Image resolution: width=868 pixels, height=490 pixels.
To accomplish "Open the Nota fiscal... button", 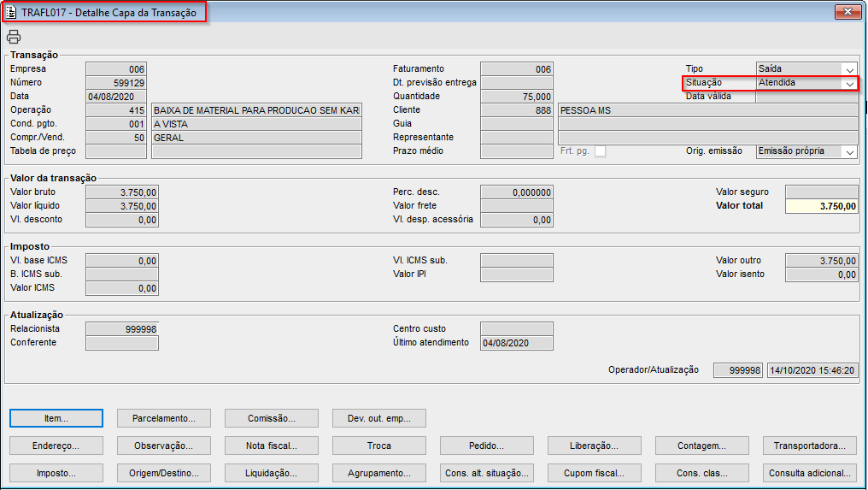I will (x=272, y=446).
